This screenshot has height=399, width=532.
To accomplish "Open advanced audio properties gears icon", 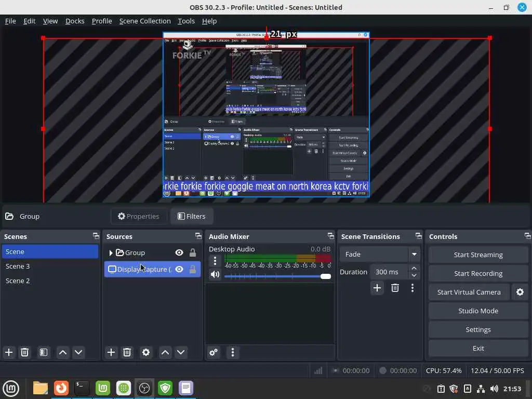I will coord(214,352).
